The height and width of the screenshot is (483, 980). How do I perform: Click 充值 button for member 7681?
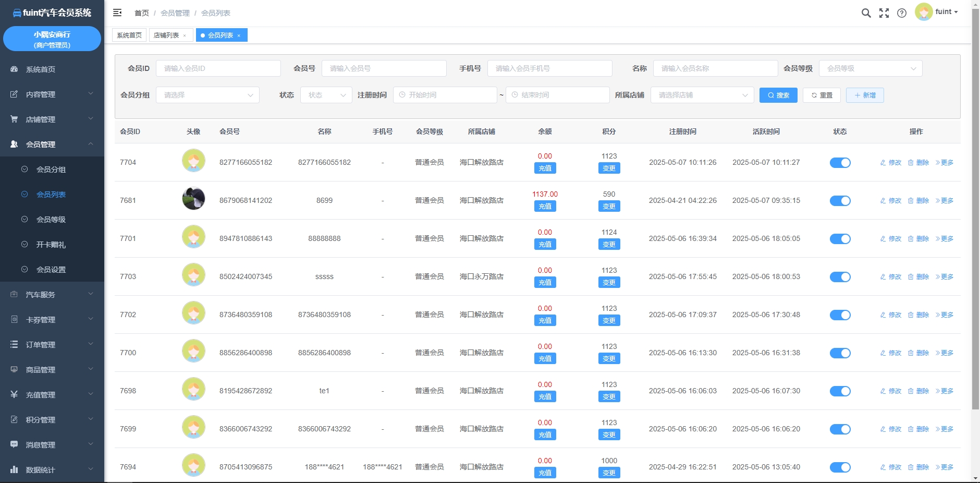(545, 207)
